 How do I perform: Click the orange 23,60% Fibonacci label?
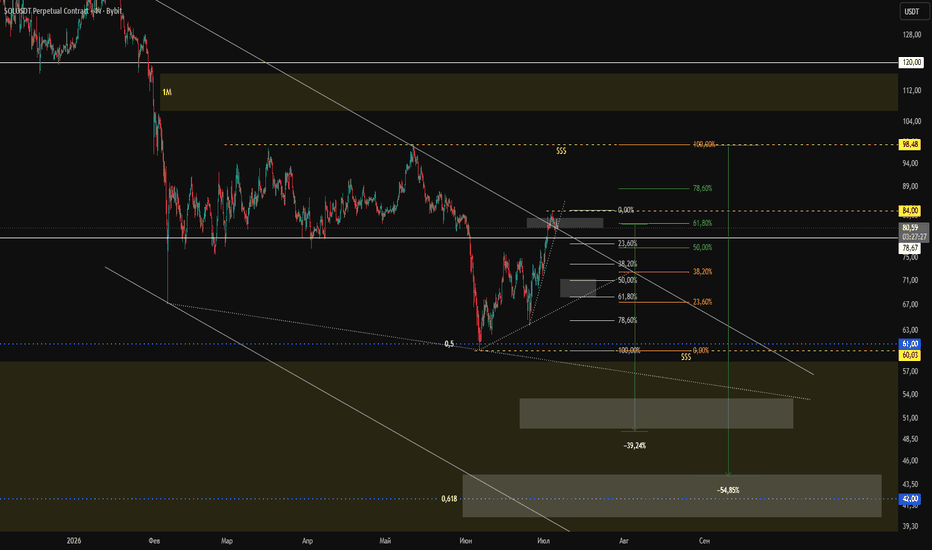coord(702,302)
